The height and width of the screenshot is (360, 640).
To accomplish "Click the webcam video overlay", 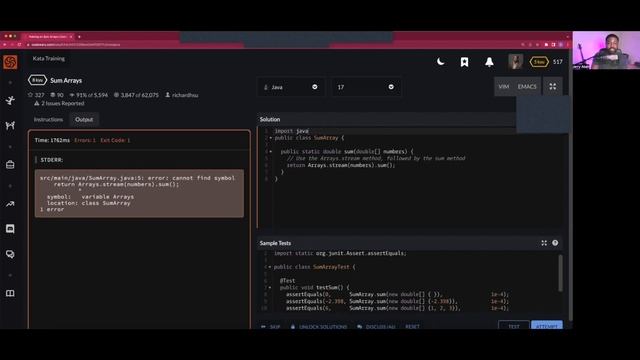I will 606,50.
